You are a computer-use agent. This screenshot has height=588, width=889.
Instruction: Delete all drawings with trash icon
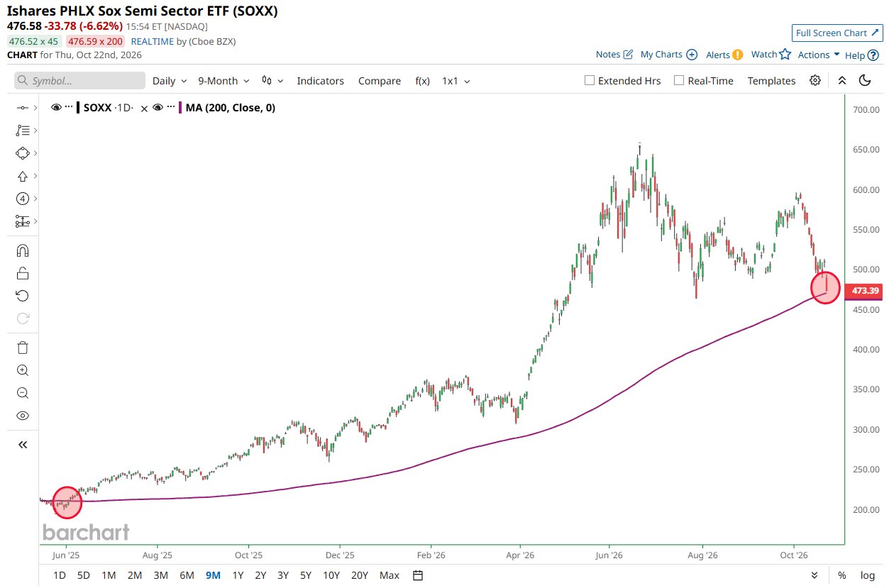pos(22,348)
